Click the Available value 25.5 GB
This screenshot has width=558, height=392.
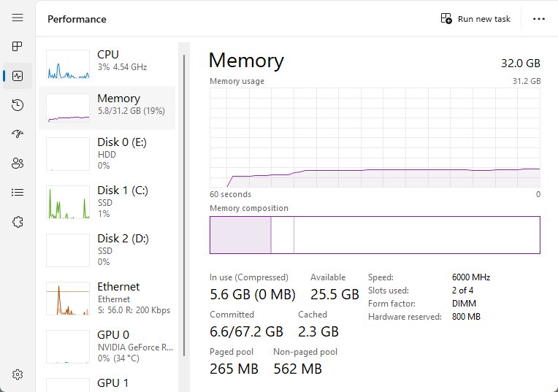click(335, 294)
